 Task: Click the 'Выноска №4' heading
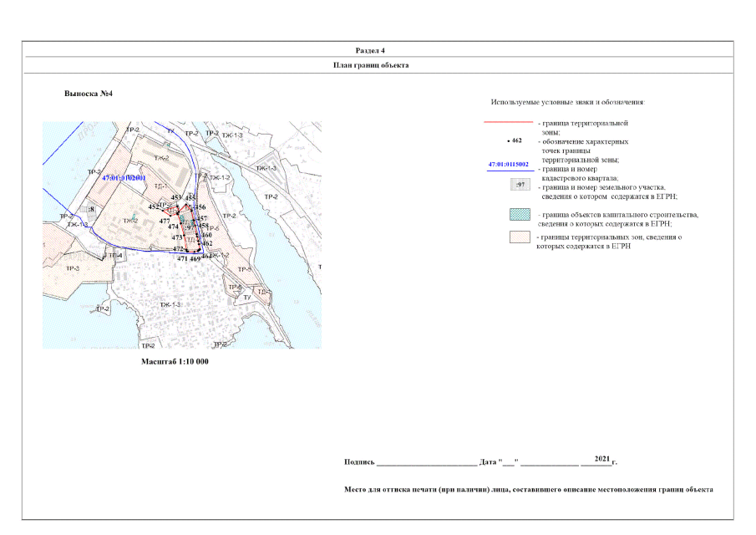89,94
